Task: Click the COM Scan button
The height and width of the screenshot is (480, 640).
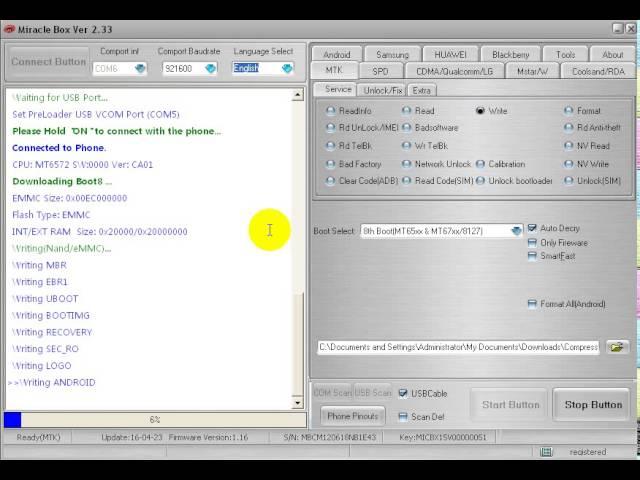Action: (x=332, y=393)
